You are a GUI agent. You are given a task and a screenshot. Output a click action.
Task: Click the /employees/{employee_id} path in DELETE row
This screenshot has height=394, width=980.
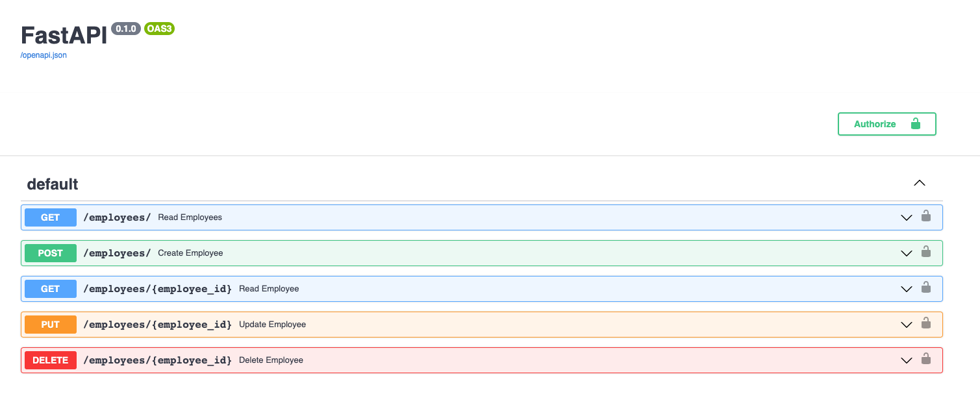(157, 360)
